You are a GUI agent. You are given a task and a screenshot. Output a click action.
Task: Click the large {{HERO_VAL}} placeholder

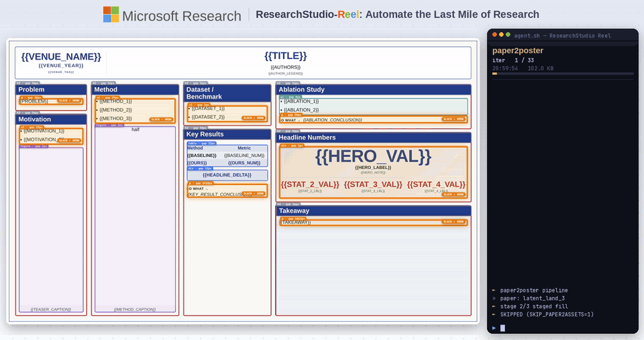click(373, 156)
